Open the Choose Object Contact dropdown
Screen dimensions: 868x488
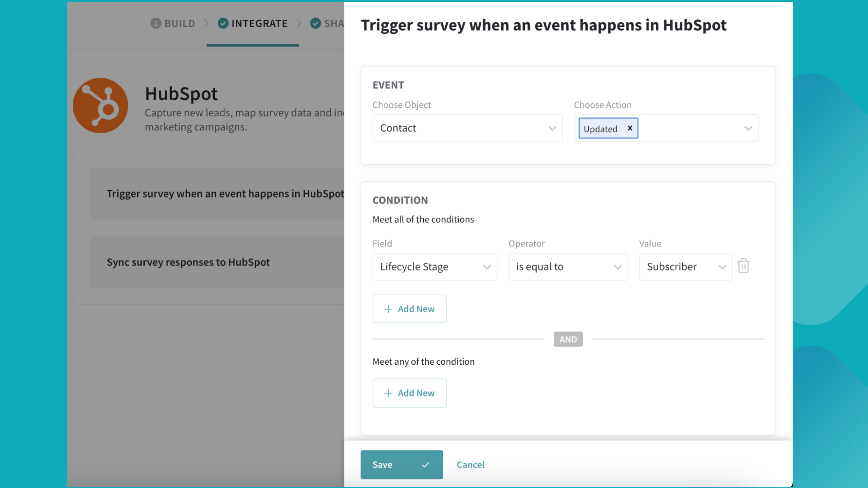(x=467, y=128)
